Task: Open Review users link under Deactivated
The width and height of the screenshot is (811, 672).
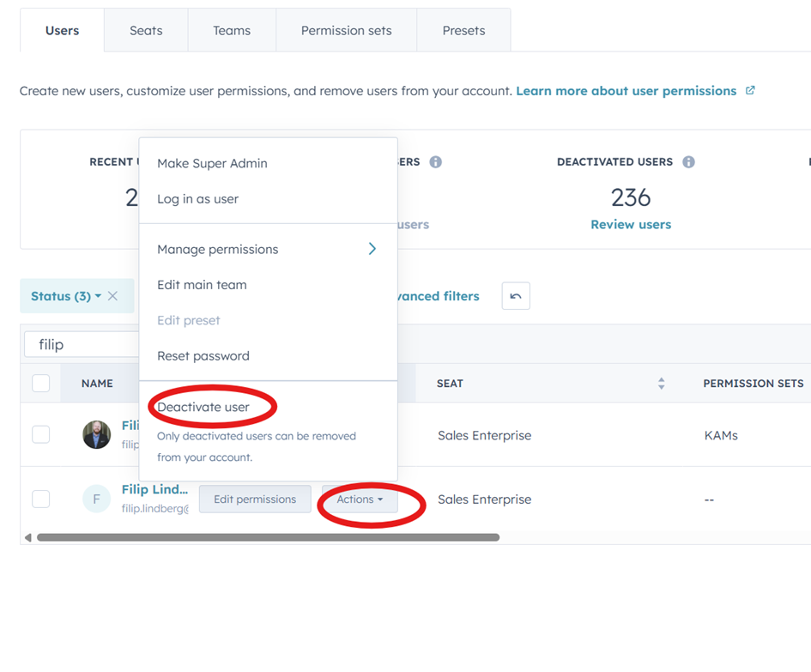Action: pyautogui.click(x=631, y=224)
